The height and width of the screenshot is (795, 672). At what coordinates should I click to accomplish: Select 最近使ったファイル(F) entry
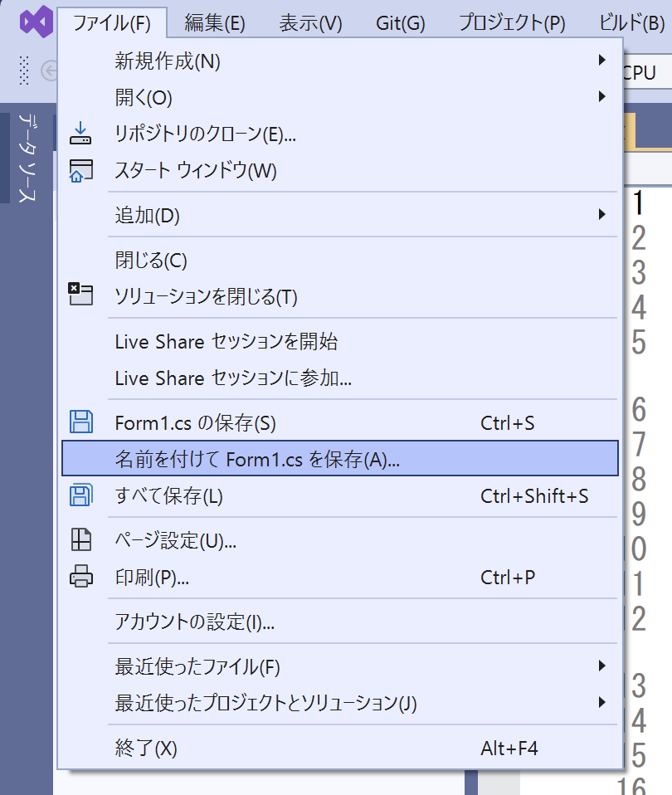pyautogui.click(x=340, y=666)
